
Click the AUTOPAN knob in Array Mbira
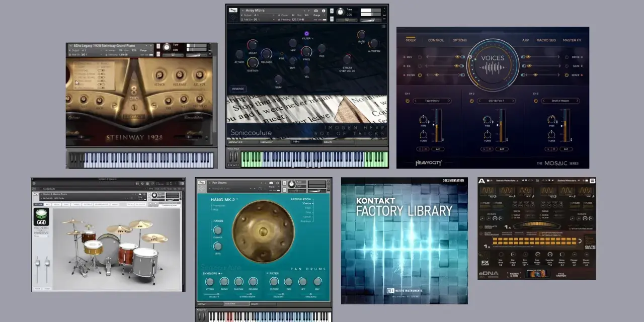(x=373, y=43)
